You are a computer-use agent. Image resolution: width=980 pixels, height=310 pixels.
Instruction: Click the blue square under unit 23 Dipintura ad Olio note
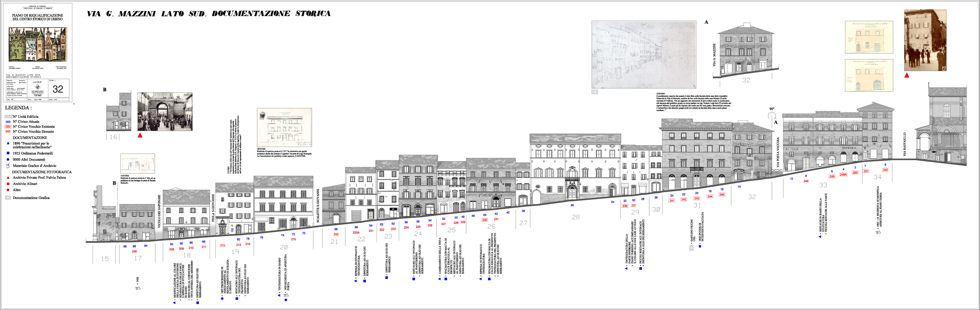coord(387,278)
